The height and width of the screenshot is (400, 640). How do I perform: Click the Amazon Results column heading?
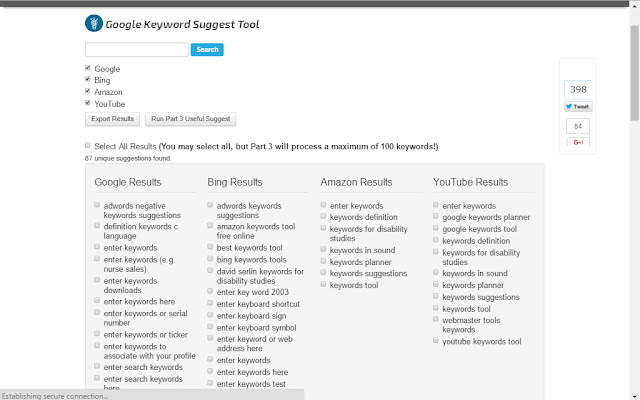pos(356,182)
